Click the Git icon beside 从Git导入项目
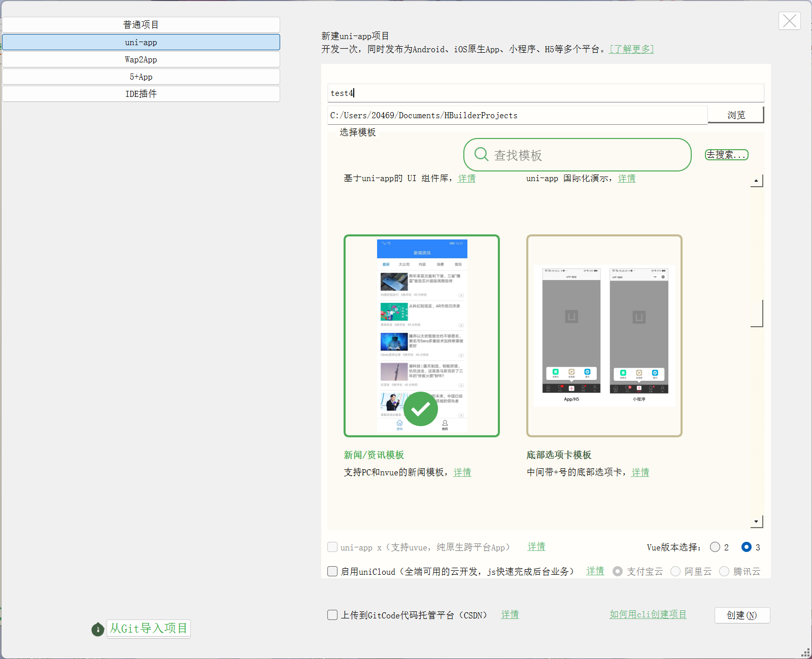Image resolution: width=812 pixels, height=659 pixels. click(x=98, y=630)
